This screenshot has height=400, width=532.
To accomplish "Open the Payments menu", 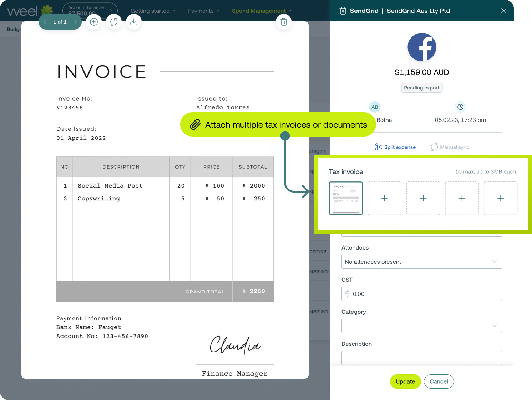I will 203,11.
